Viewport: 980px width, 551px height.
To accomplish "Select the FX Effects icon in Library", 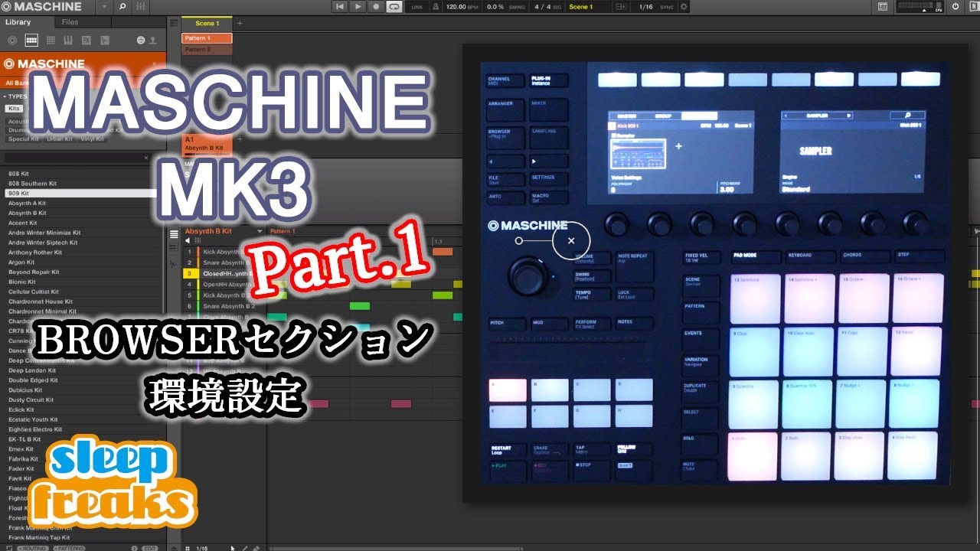I will (x=87, y=40).
